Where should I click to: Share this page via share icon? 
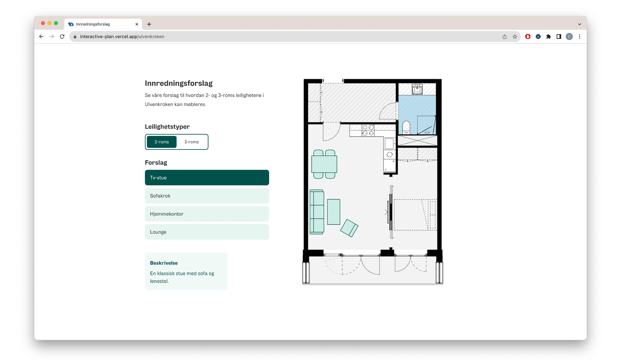[x=504, y=36]
